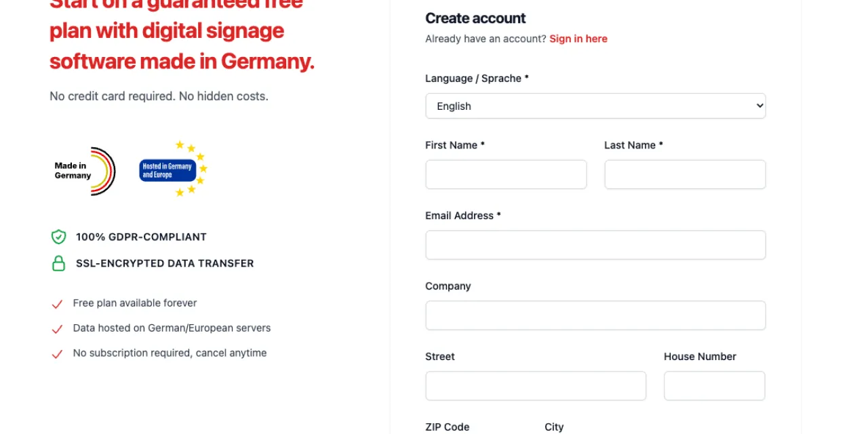Image resolution: width=868 pixels, height=434 pixels.
Task: Click the green GDPR shield icon
Action: tap(59, 237)
